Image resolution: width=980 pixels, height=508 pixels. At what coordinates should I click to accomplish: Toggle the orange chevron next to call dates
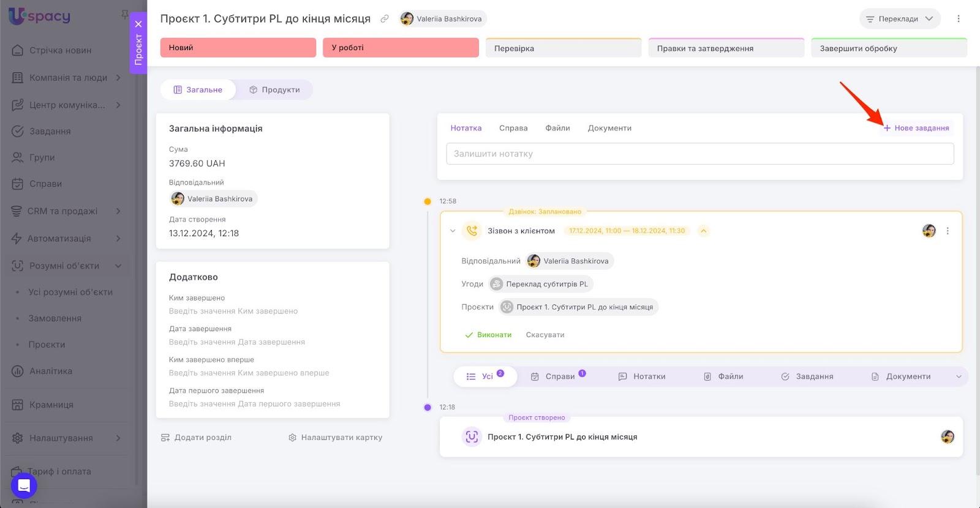coord(704,231)
